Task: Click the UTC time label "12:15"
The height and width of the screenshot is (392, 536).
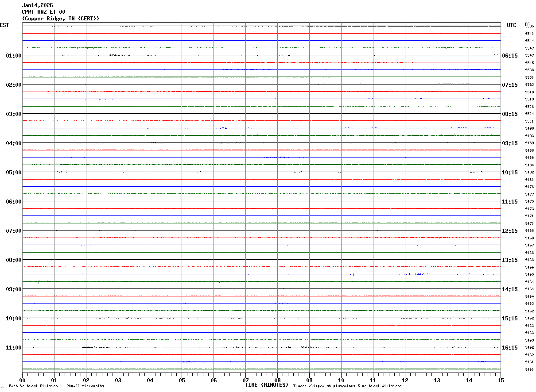Action: click(x=510, y=231)
